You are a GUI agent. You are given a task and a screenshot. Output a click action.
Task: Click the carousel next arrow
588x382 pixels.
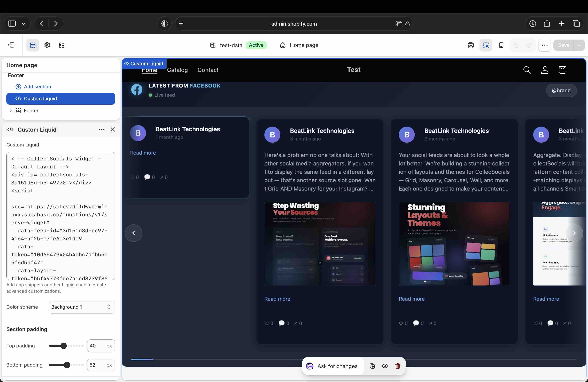[574, 233]
